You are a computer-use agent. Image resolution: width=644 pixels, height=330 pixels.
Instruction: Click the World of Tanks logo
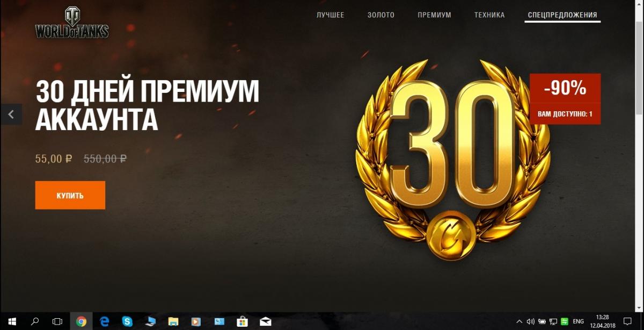[72, 23]
